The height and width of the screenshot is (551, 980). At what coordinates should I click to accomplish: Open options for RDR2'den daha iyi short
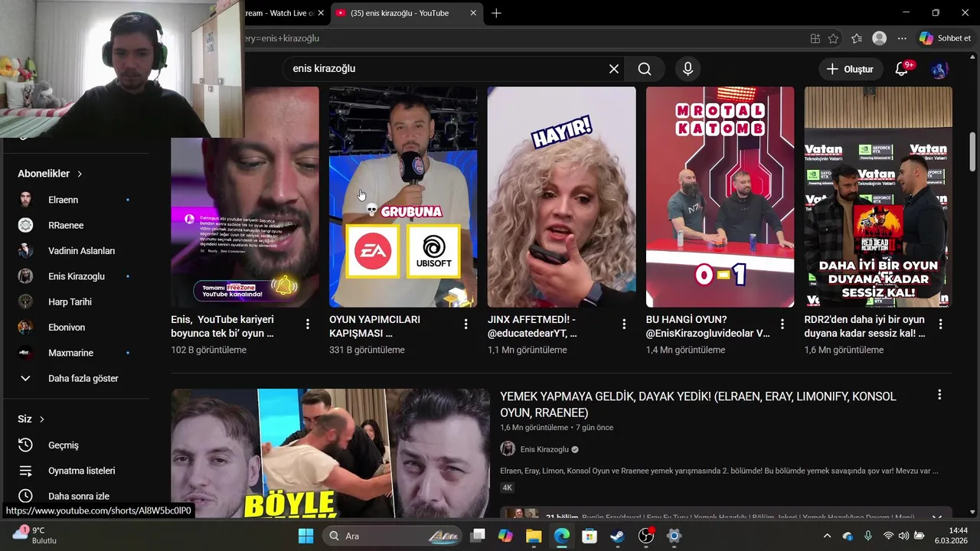(941, 324)
